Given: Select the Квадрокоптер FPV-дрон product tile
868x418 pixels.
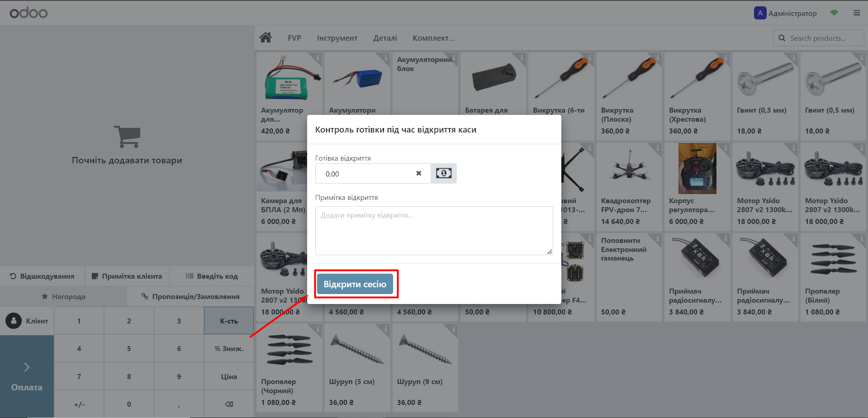Looking at the screenshot, I should click(x=629, y=186).
